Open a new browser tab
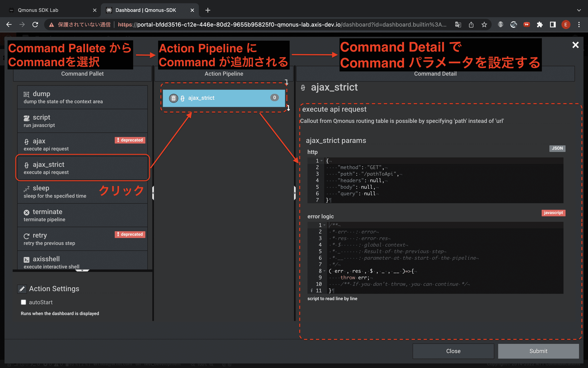The image size is (588, 368). click(x=208, y=10)
